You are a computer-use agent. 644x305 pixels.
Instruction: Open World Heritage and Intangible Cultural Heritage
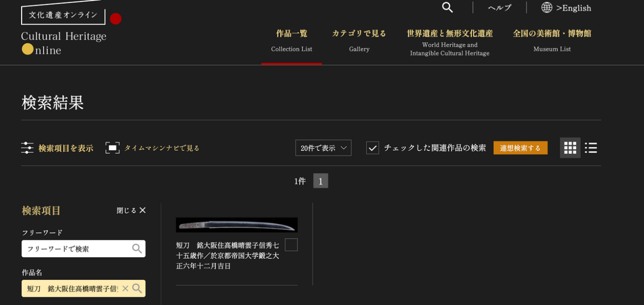point(449,41)
